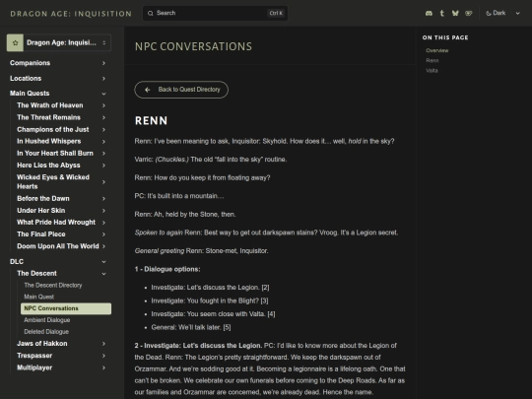Click "Investigate: You seem close with Valta. [4]"
This screenshot has width=532, height=399.
pyautogui.click(x=213, y=314)
